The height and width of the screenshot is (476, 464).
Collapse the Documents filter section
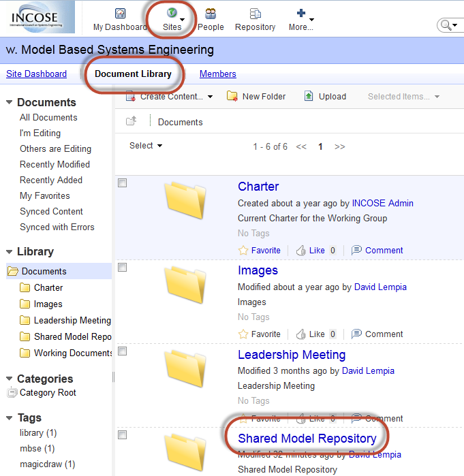[x=10, y=102]
